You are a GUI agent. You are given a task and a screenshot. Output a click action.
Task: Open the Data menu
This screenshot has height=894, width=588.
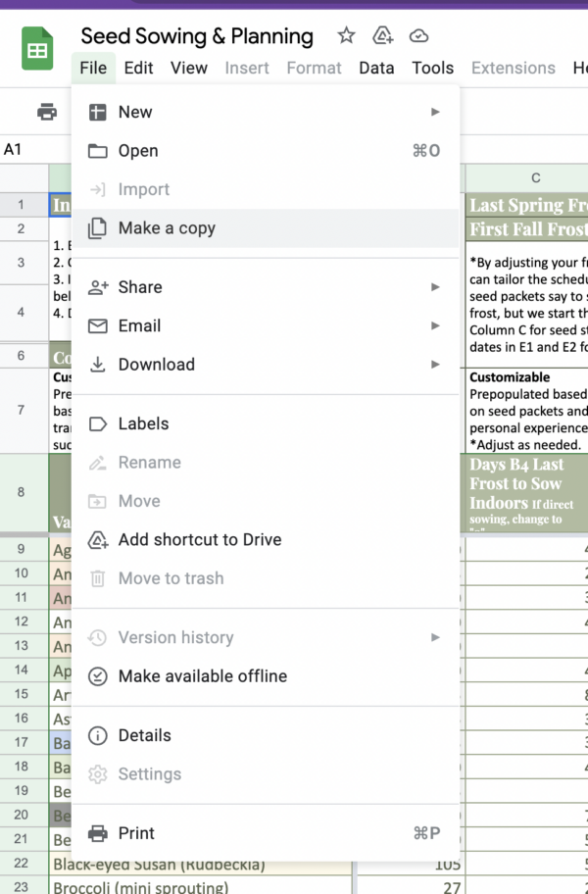[x=376, y=68]
